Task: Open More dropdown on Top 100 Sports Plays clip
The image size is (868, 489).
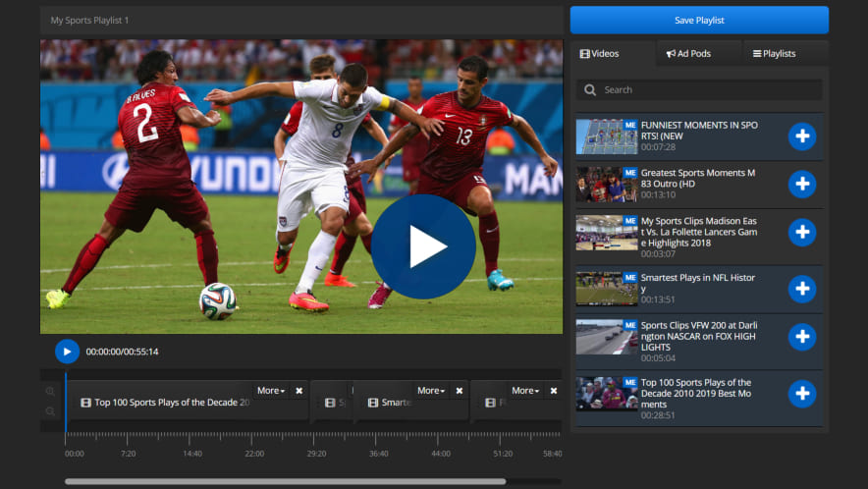Action: tap(271, 391)
